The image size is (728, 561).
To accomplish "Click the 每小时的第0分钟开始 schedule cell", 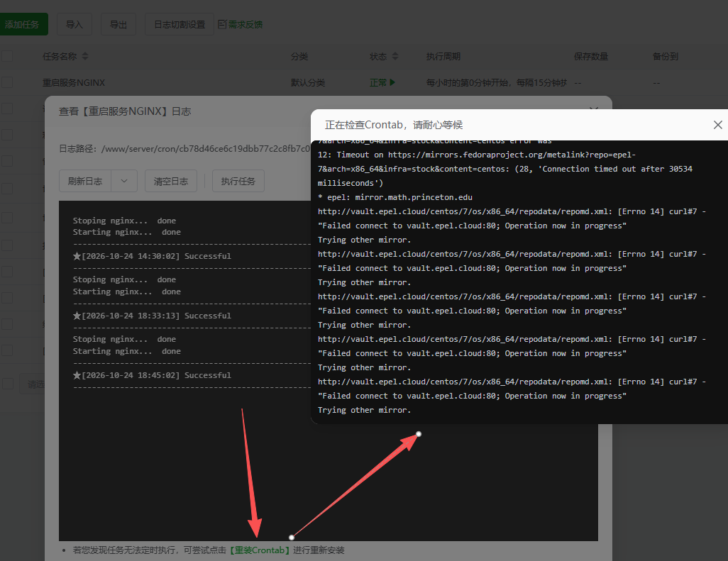I will click(x=496, y=82).
